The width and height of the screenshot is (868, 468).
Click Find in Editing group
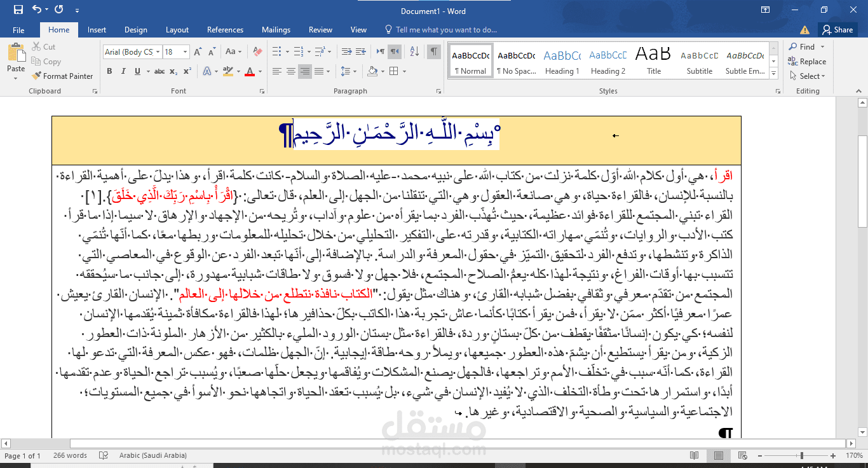[802, 47]
